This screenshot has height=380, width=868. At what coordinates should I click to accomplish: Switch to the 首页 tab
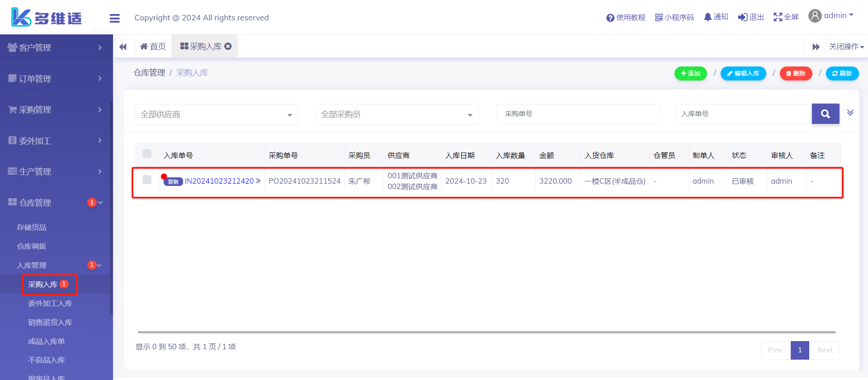153,47
